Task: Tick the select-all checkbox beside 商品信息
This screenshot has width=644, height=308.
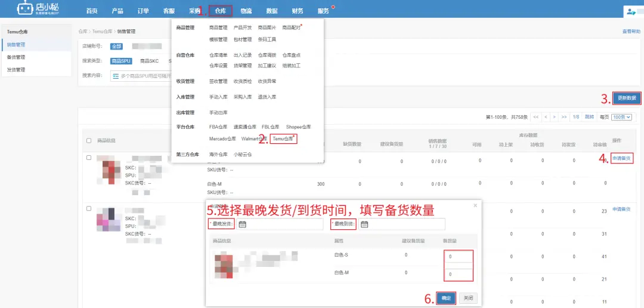Action: pyautogui.click(x=89, y=141)
